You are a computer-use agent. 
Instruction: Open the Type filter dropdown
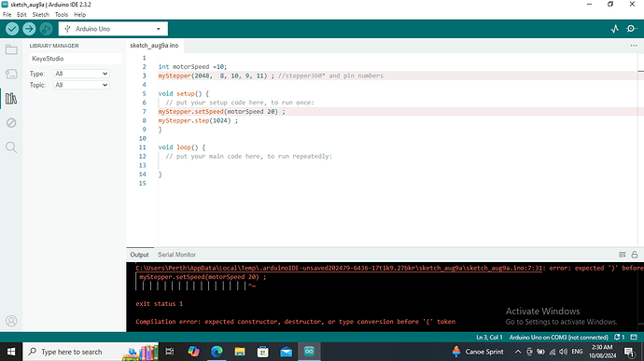(x=81, y=74)
